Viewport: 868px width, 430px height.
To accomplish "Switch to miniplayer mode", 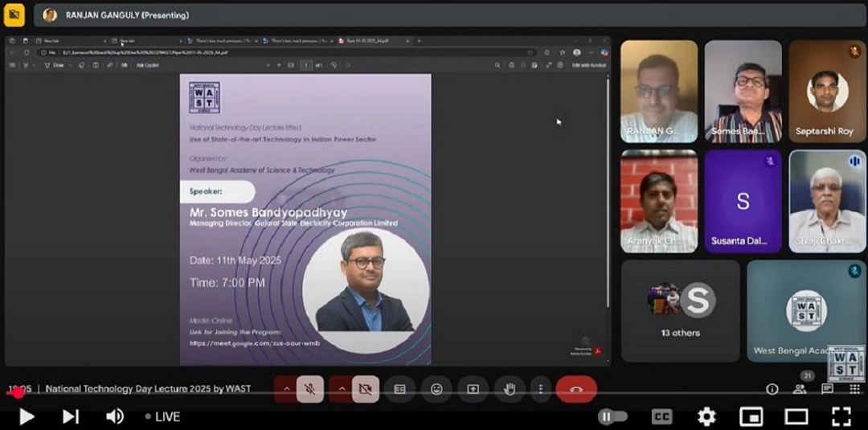I will pyautogui.click(x=751, y=416).
